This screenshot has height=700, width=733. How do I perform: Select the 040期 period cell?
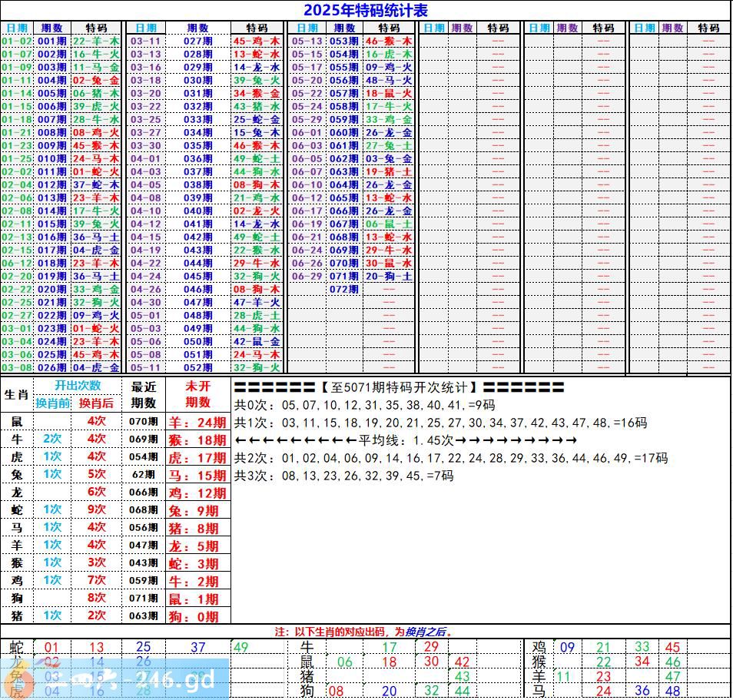pyautogui.click(x=198, y=211)
